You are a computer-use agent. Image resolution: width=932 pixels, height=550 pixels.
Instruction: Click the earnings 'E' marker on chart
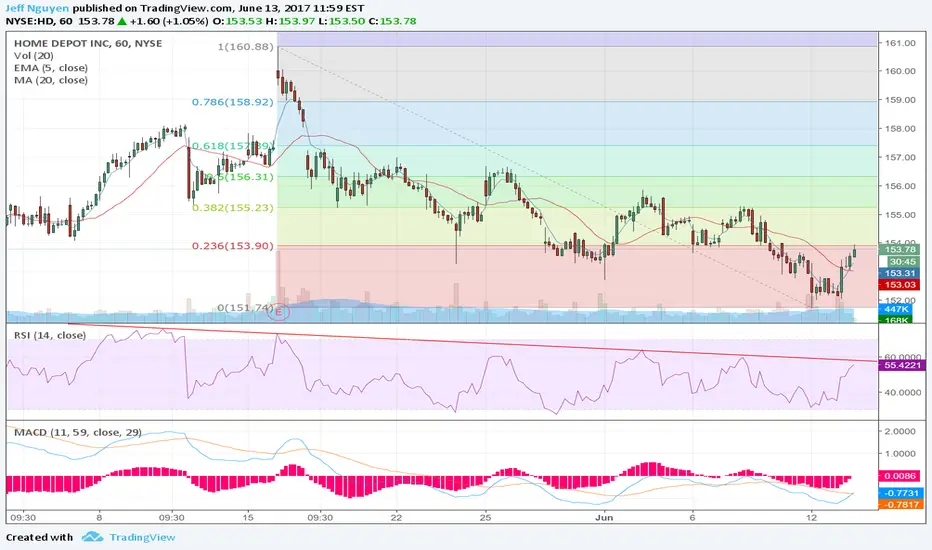point(278,312)
